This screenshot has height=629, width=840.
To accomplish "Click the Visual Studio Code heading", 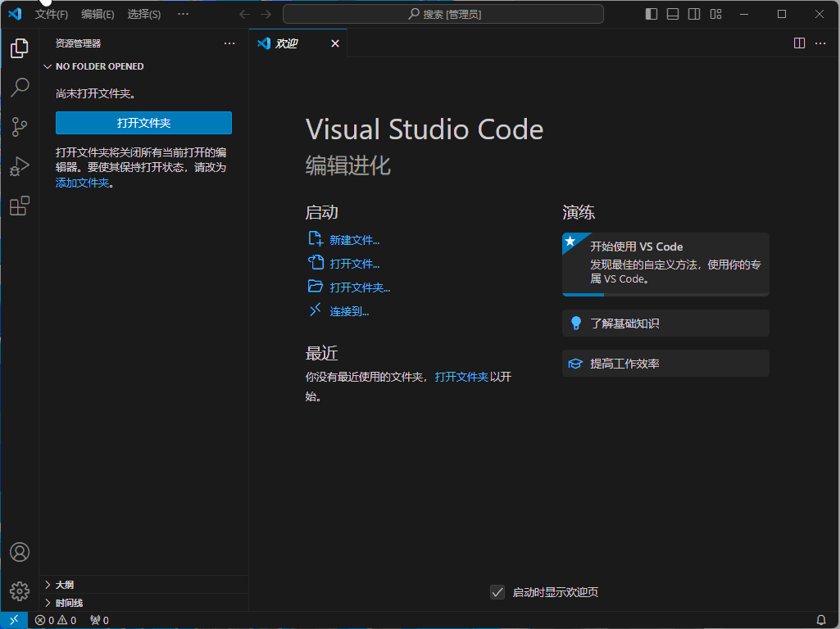I will coord(425,129).
